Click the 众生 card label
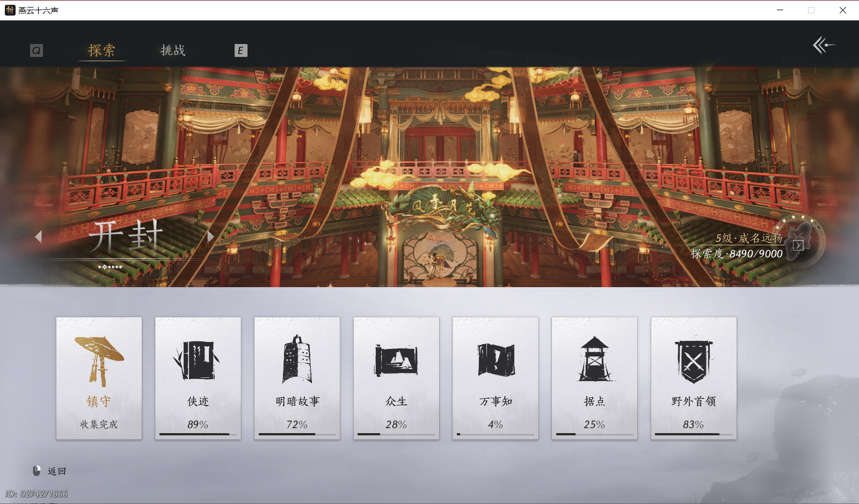Screen dimensions: 859x504 396,401
